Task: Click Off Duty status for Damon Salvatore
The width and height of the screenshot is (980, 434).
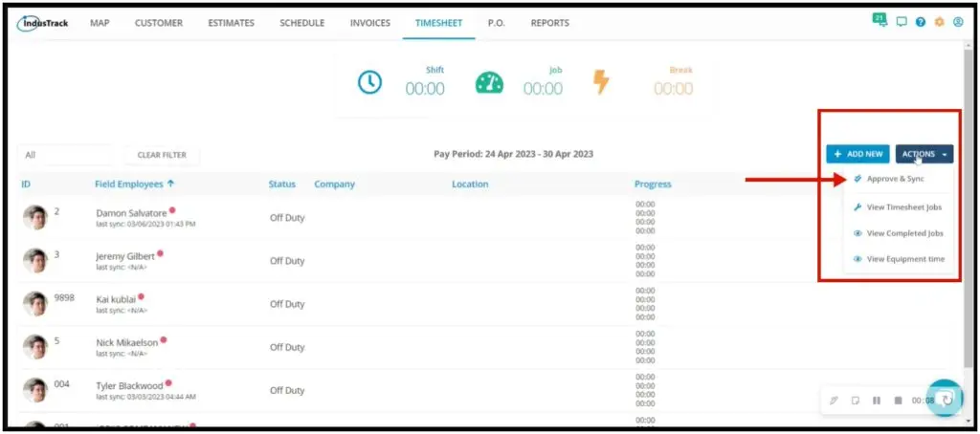Action: (287, 218)
